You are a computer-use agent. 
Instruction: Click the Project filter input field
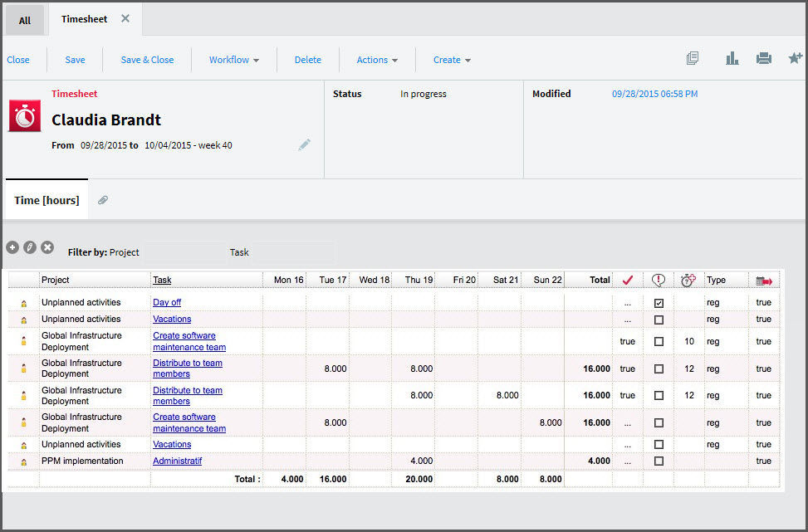pos(184,252)
